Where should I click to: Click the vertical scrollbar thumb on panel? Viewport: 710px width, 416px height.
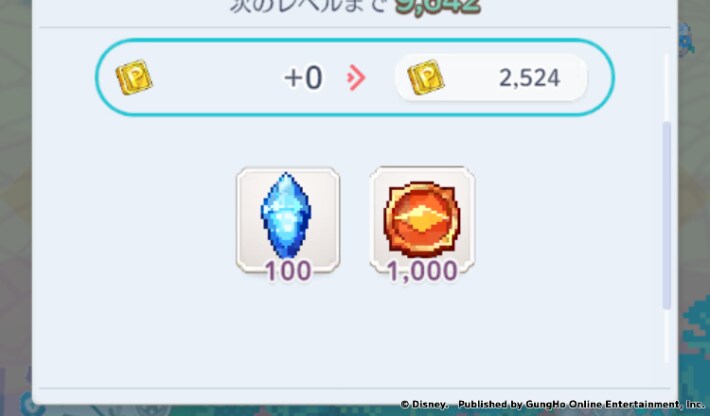pos(667,215)
